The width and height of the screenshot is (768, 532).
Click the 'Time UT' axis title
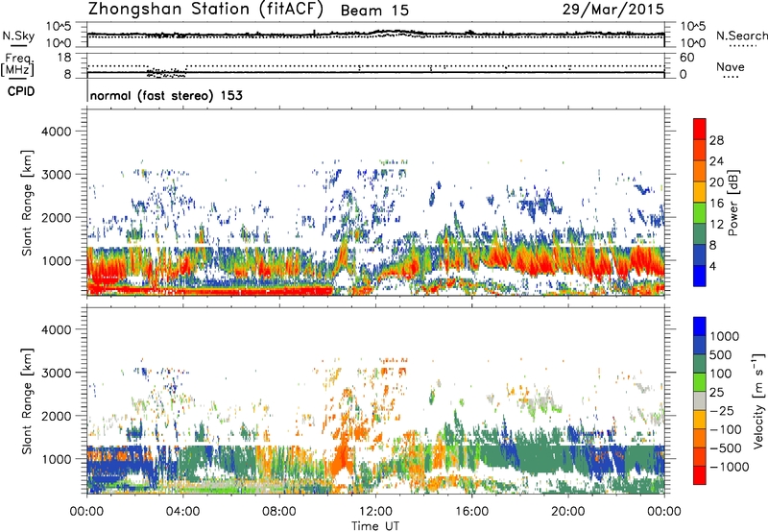(375, 525)
